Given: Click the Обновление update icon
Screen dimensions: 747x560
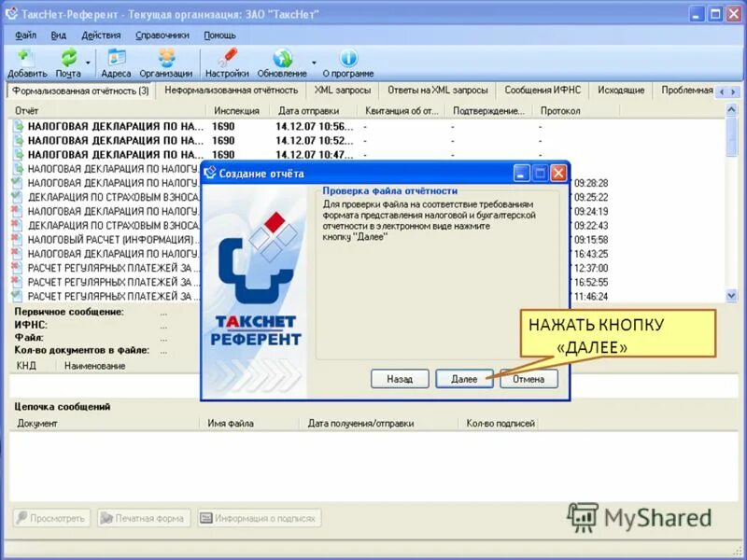Looking at the screenshot, I should tap(282, 63).
